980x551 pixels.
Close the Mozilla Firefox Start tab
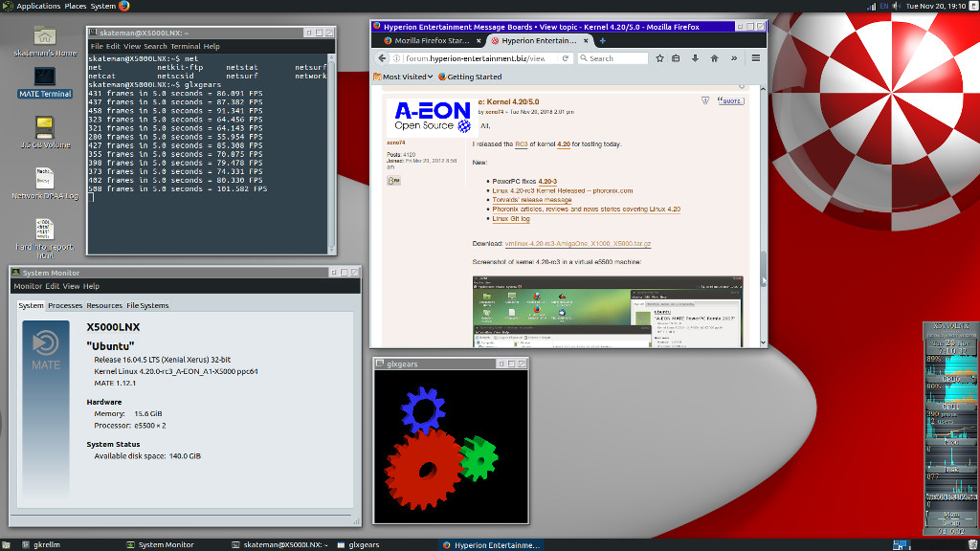(479, 40)
